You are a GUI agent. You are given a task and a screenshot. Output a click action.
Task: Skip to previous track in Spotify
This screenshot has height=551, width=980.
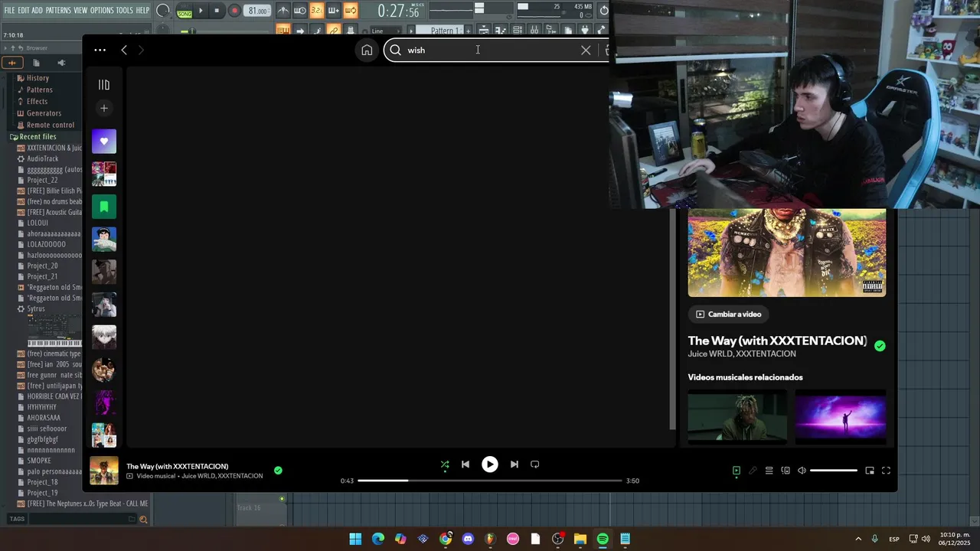click(x=465, y=465)
